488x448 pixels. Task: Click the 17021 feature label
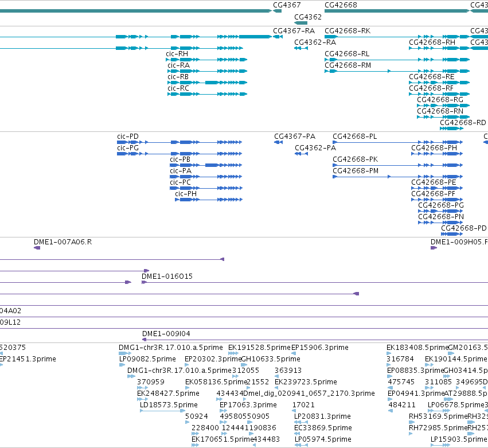click(303, 405)
